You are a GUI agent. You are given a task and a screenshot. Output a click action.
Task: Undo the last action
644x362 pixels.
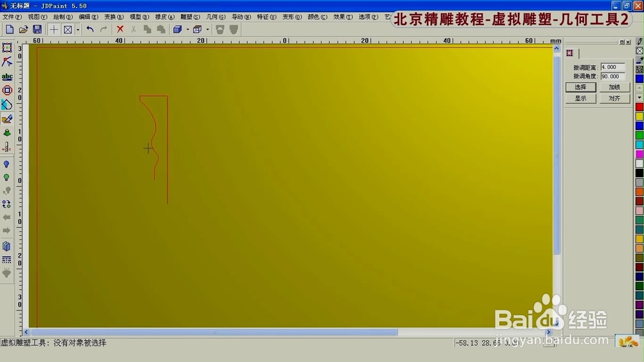pyautogui.click(x=90, y=29)
